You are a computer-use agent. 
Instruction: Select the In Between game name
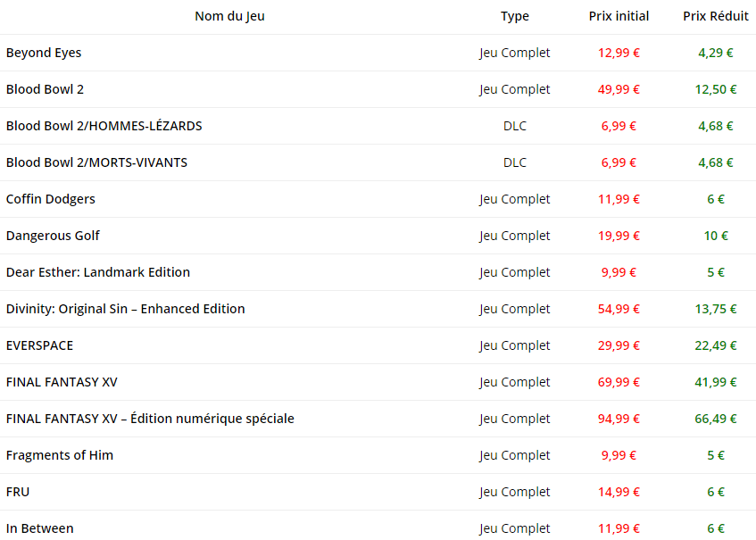click(x=40, y=528)
